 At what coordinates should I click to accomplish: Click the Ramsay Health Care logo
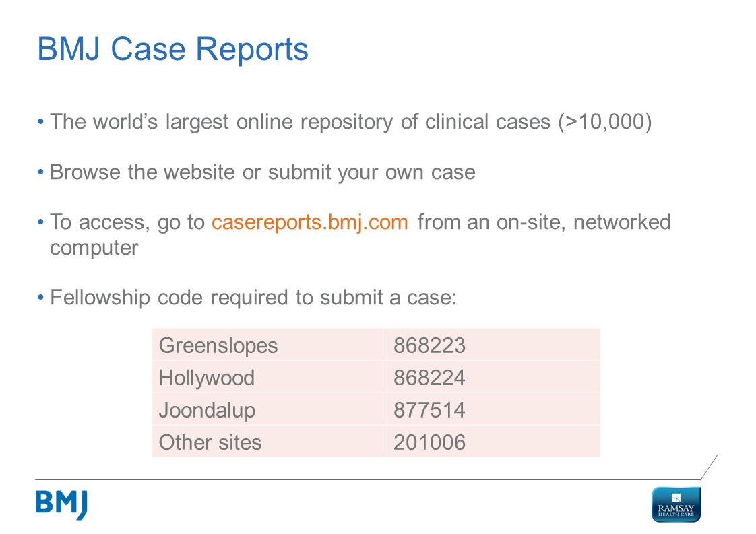click(x=676, y=504)
